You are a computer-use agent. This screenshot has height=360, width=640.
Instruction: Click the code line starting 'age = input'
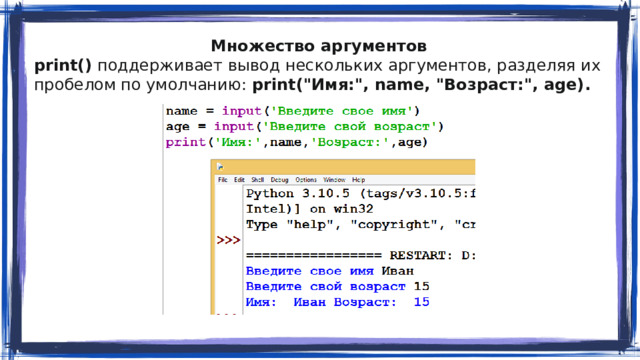tap(304, 127)
